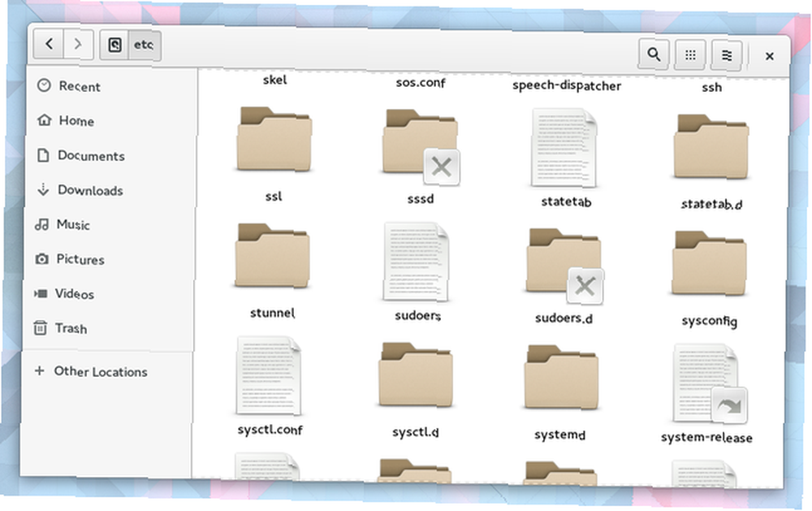Click the Music note icon

click(x=41, y=224)
